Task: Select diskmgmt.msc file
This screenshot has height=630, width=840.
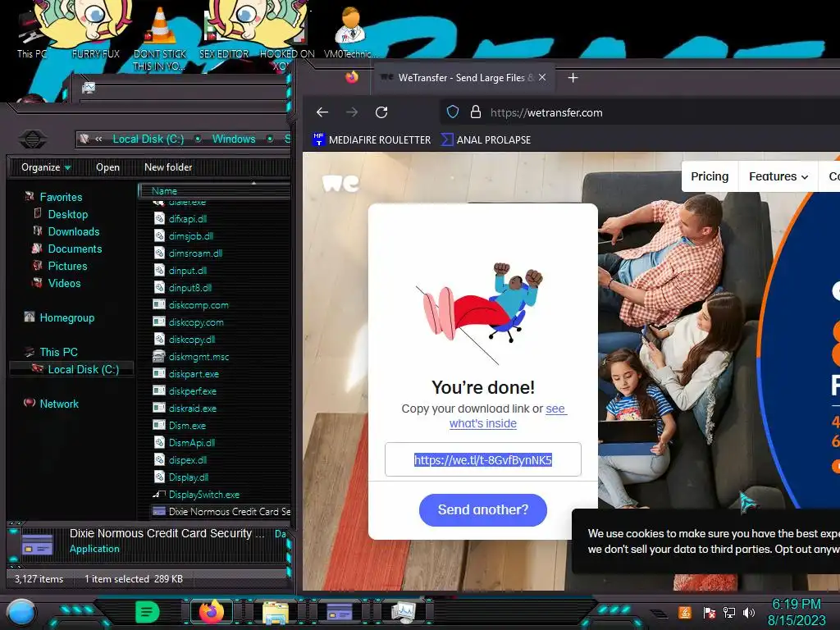Action: 199,357
